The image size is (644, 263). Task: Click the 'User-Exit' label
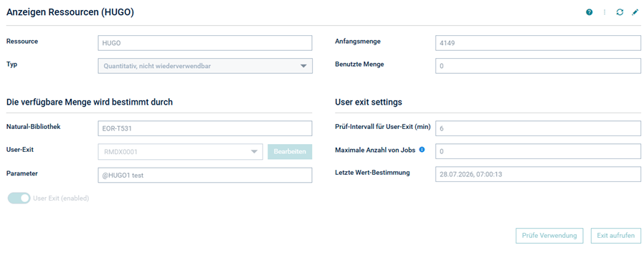[x=20, y=150]
